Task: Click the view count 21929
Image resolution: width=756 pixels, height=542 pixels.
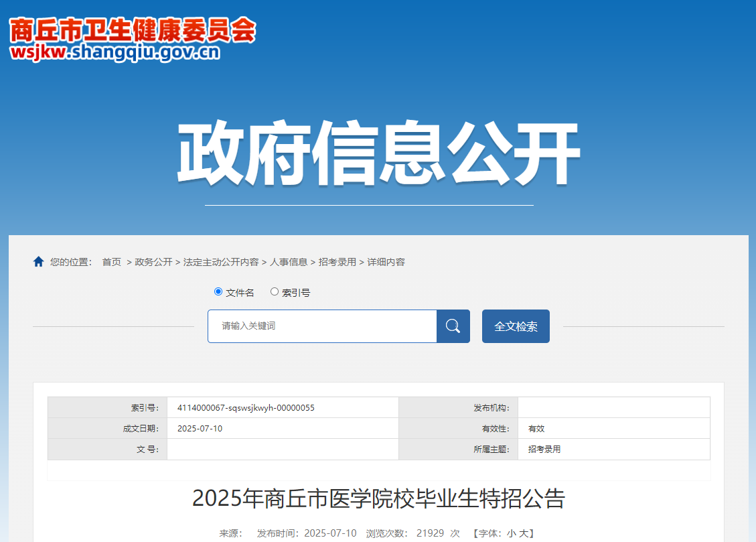Action: [430, 533]
